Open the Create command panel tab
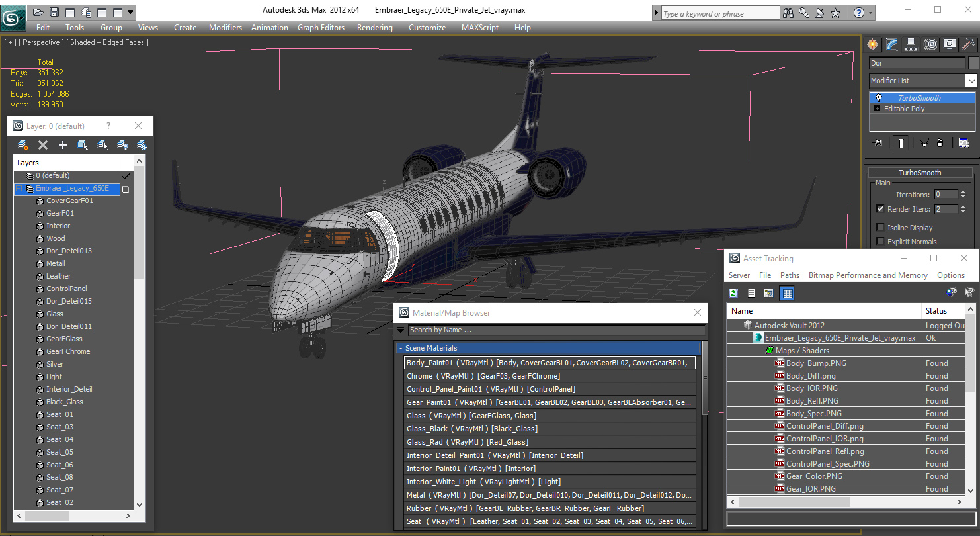Screen dimensions: 980x536 pyautogui.click(x=873, y=44)
